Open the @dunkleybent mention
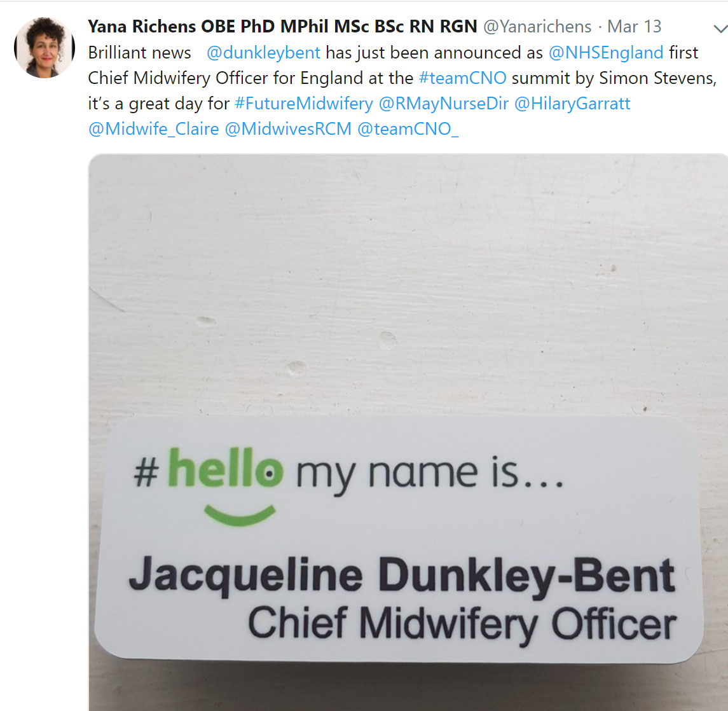Image resolution: width=728 pixels, height=711 pixels. 263,53
